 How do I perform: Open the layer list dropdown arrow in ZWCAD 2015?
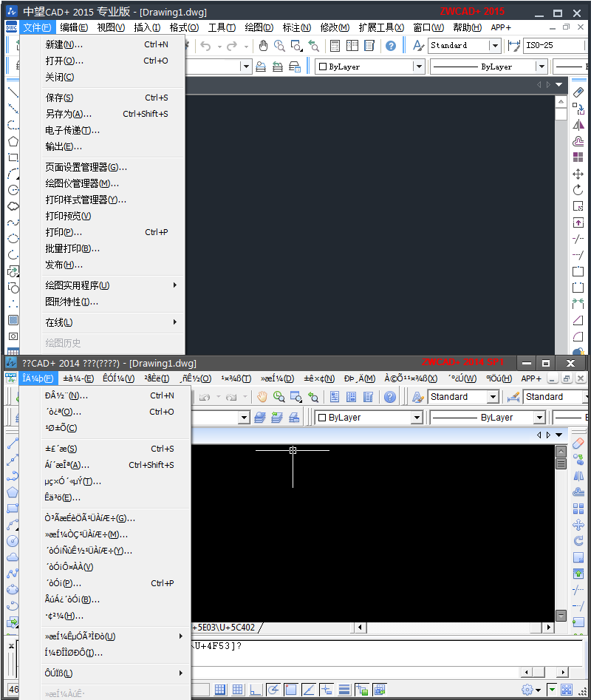246,67
